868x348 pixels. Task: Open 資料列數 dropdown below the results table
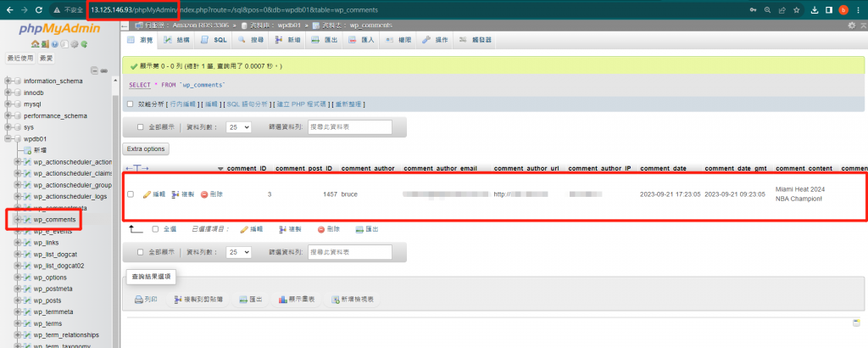pyautogui.click(x=238, y=251)
